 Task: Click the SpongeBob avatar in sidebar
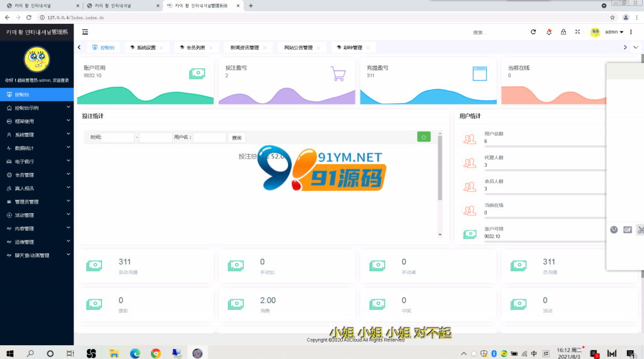point(37,59)
